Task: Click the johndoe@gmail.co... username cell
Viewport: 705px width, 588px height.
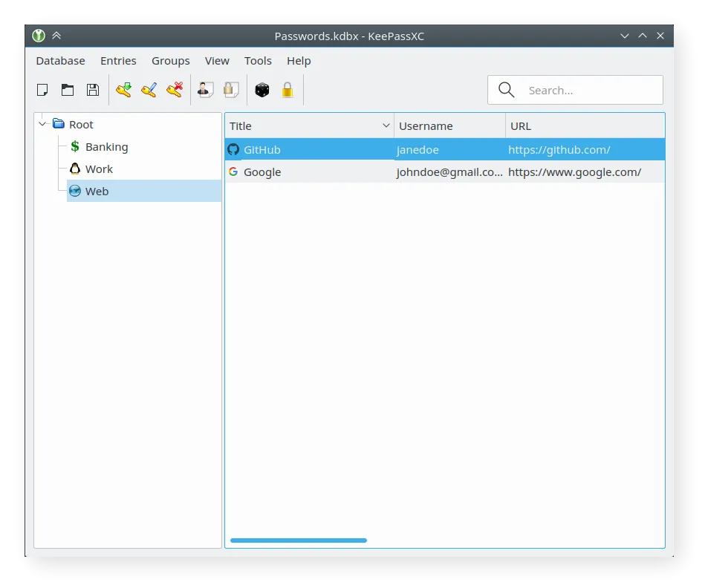Action: tap(449, 172)
